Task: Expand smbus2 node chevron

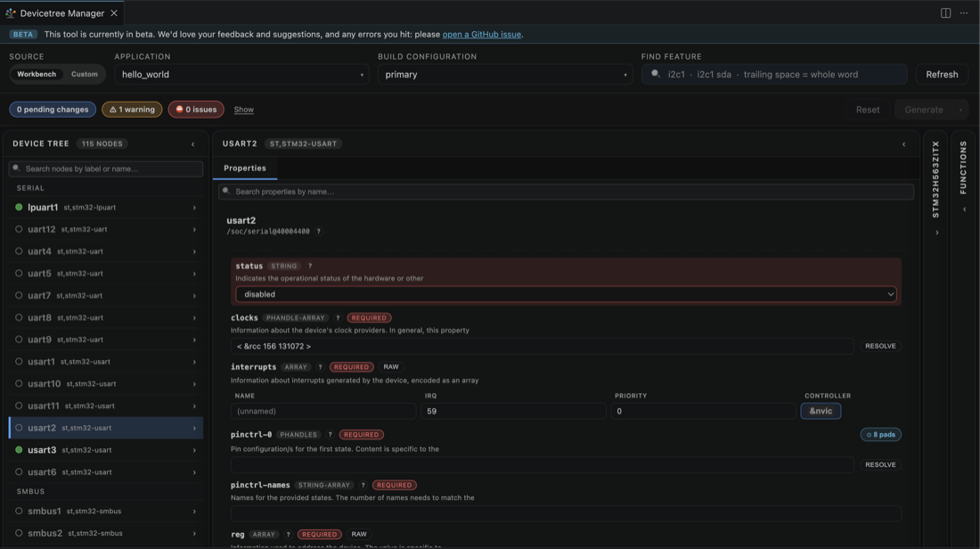Action: 194,533
